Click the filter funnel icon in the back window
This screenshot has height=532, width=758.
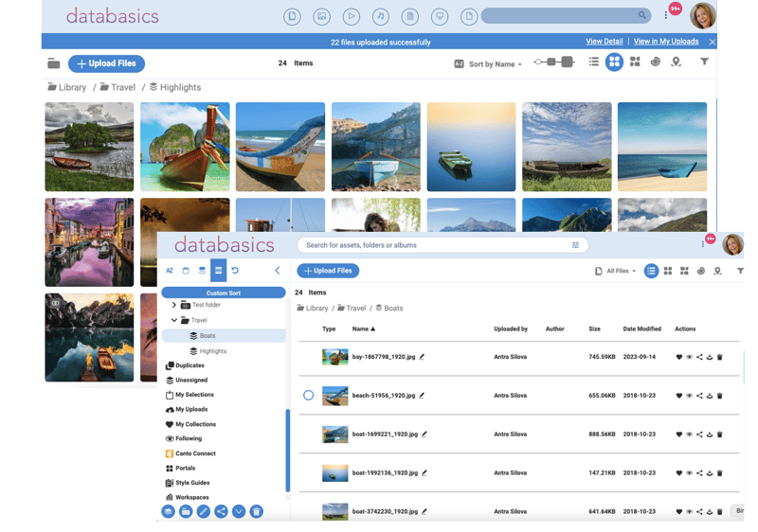[704, 62]
